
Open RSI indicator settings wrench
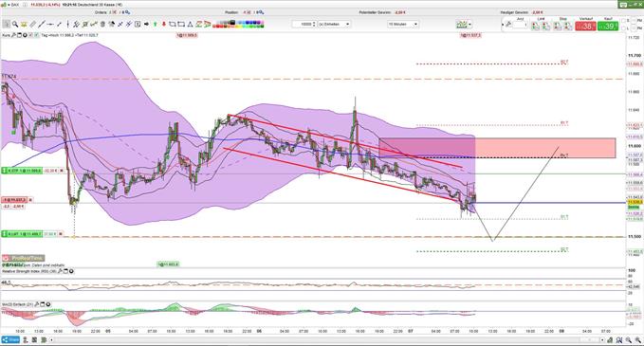click(x=60, y=271)
